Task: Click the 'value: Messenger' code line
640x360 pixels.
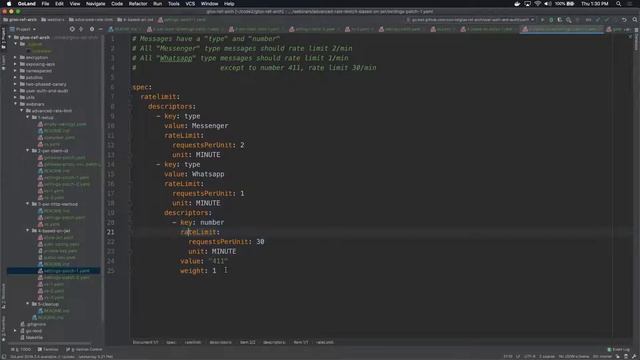Action: 196,126
